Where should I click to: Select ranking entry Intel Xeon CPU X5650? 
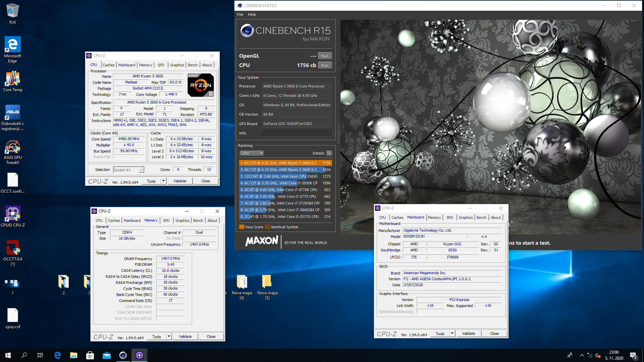coord(285,176)
